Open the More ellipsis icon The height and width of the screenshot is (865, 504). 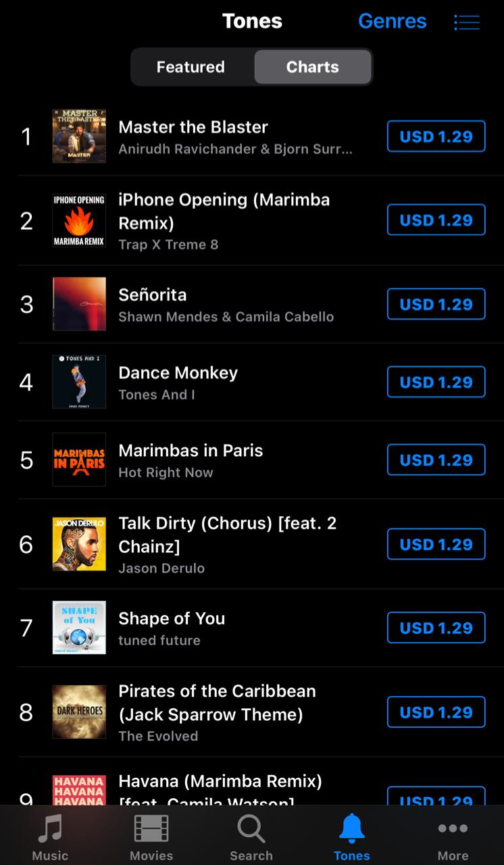point(453,829)
